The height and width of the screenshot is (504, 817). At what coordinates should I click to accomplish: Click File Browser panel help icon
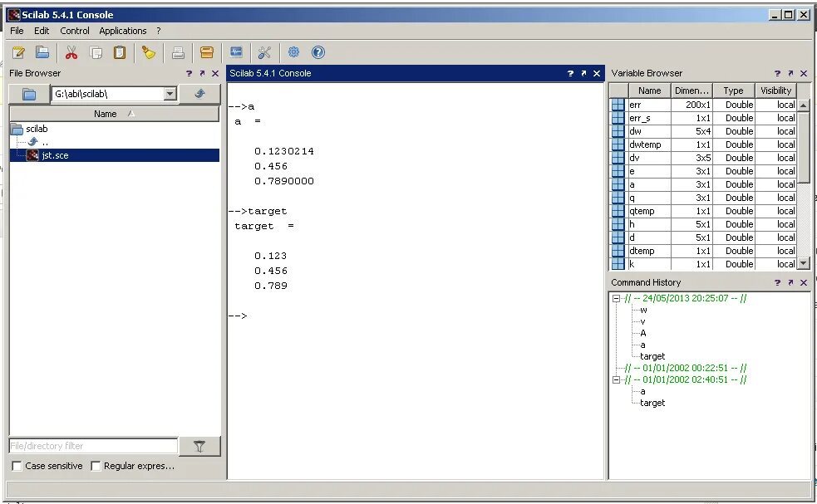pyautogui.click(x=189, y=73)
